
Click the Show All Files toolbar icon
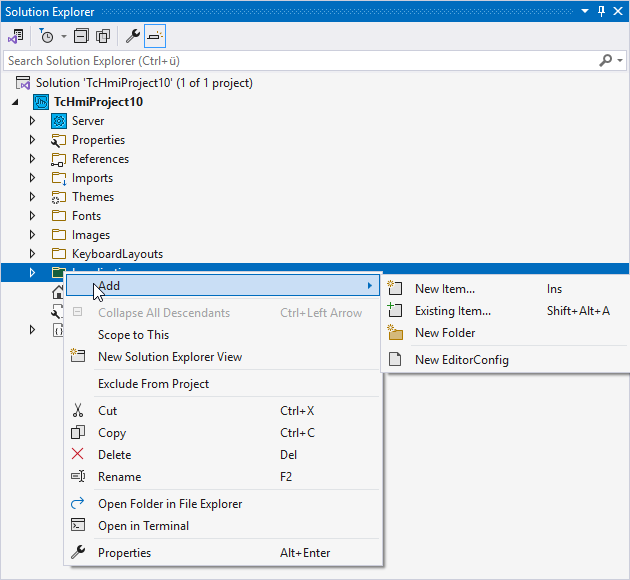coord(103,37)
